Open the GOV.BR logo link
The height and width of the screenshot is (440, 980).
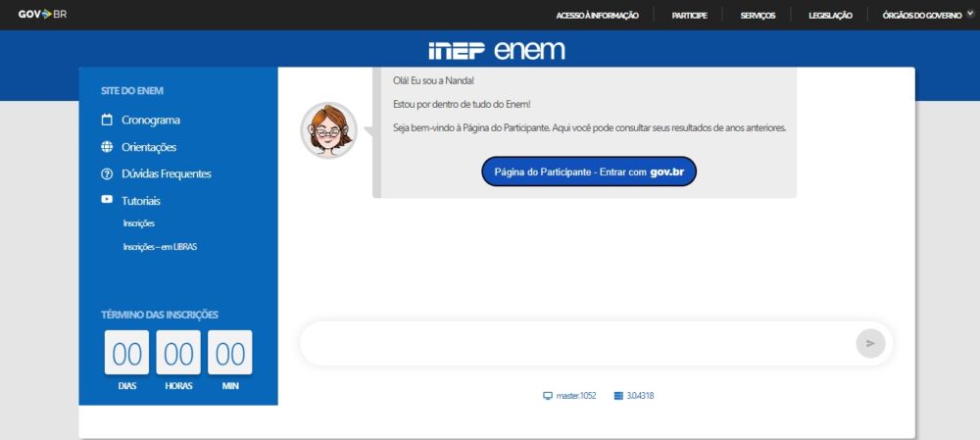coord(42,15)
